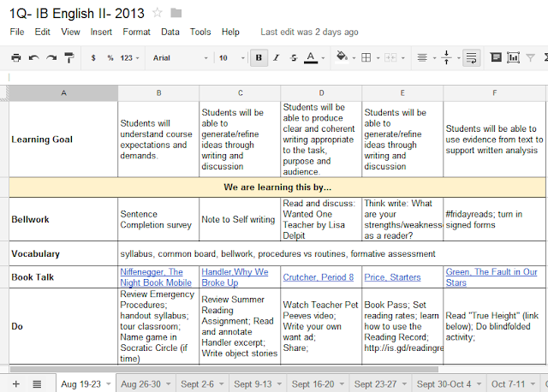The width and height of the screenshot is (548, 392).
Task: Open the Tools menu
Action: [x=200, y=32]
